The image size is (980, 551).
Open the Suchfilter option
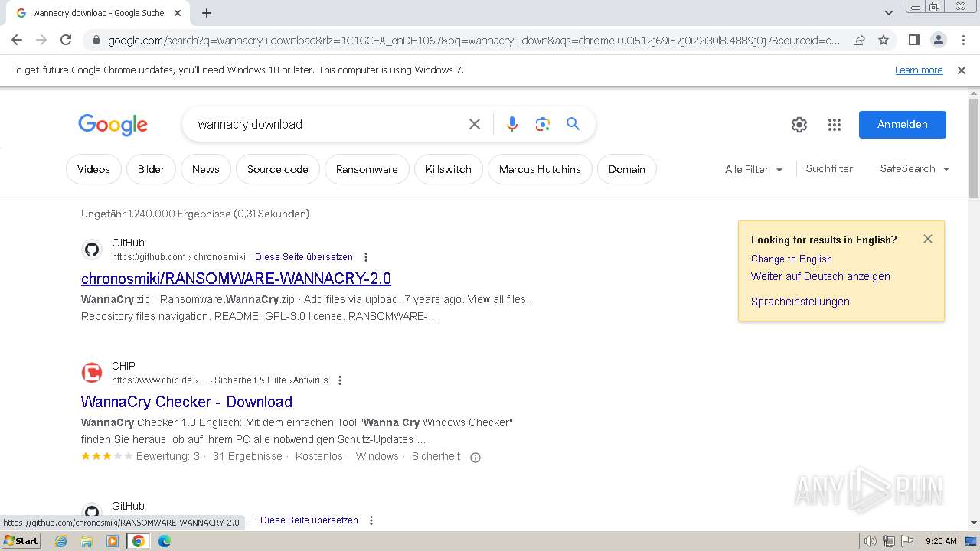coord(829,168)
